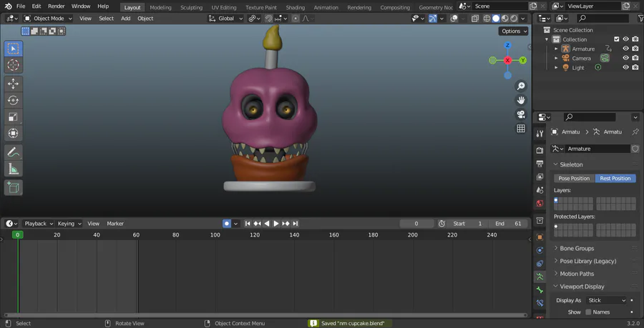Click the zoom magnifier viewport icon
Screen dimensions: 644x328
(x=521, y=86)
